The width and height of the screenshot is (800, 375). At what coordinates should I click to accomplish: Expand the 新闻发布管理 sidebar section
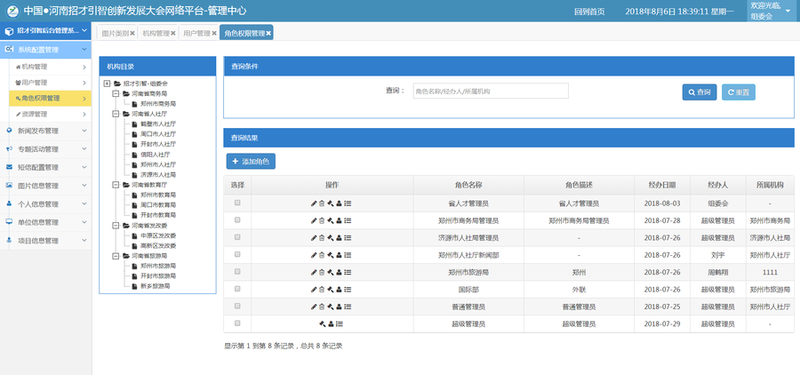[45, 131]
